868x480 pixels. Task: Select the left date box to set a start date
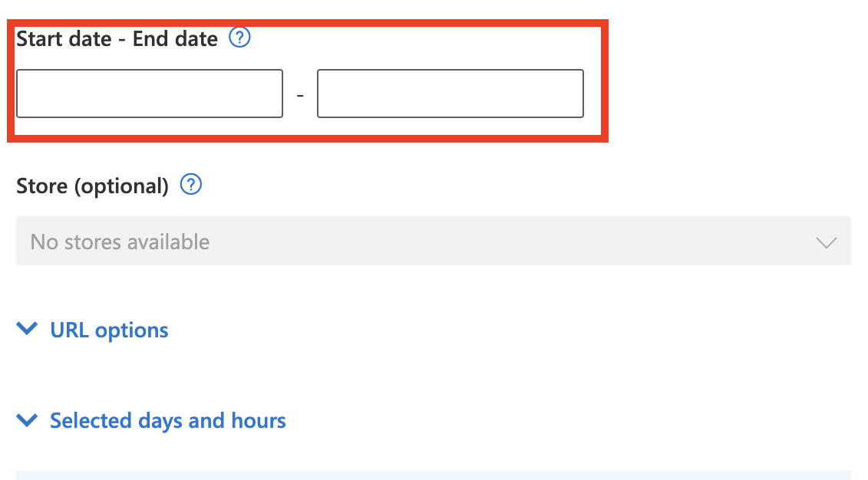click(x=150, y=94)
